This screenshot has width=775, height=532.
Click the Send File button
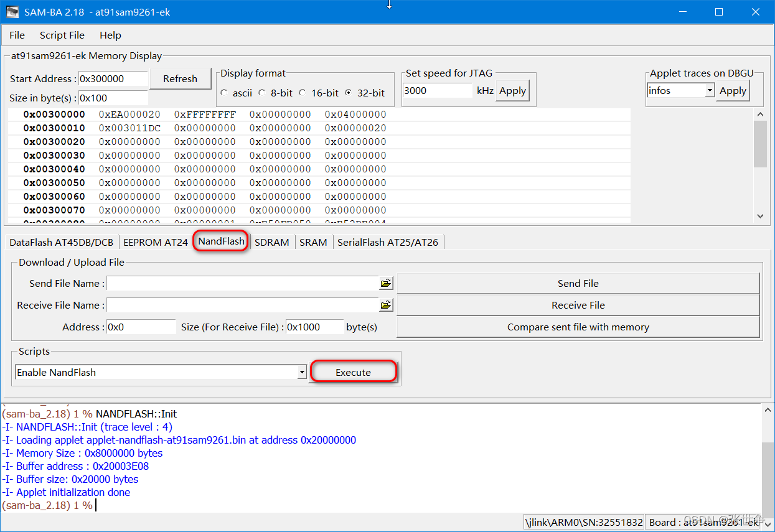click(x=578, y=284)
